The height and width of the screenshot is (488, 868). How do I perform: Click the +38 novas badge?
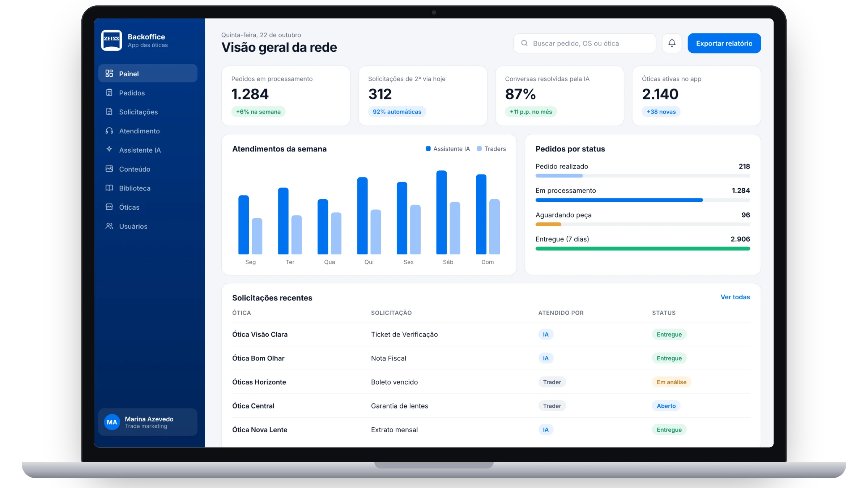tap(661, 112)
